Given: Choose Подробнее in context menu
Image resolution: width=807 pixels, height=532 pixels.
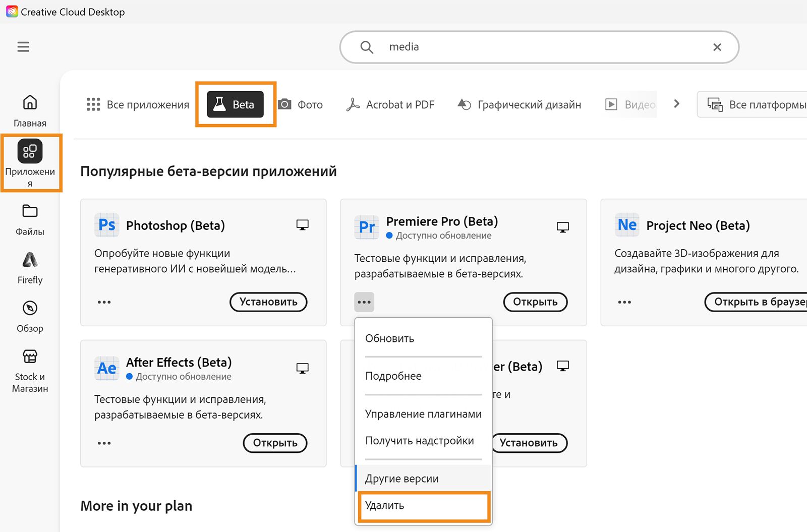Looking at the screenshot, I should 423,376.
